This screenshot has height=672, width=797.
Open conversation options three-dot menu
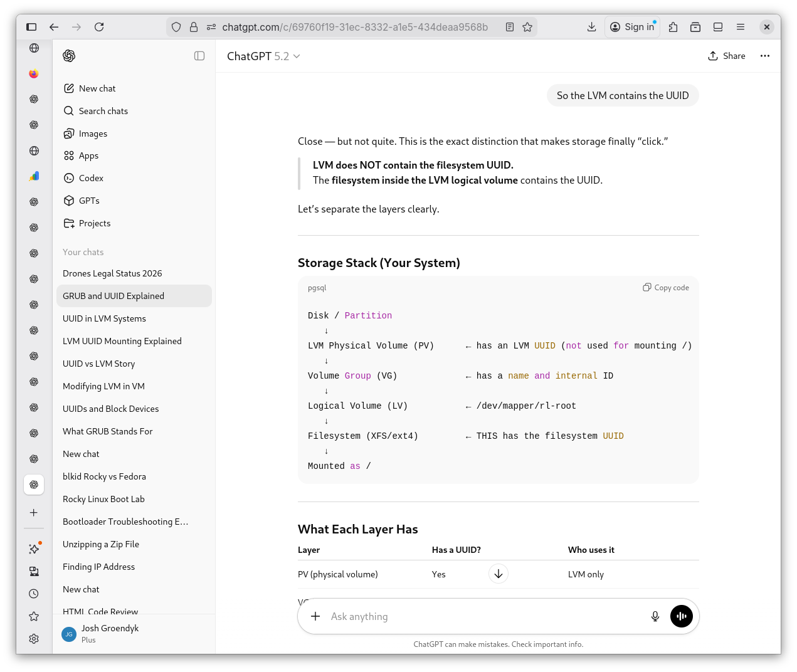[764, 56]
